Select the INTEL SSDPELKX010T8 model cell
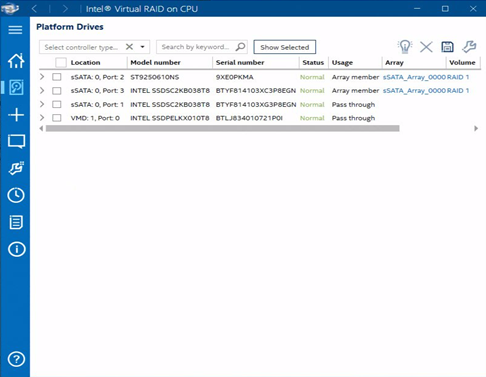Viewport: 486px width, 377px height. click(x=170, y=118)
